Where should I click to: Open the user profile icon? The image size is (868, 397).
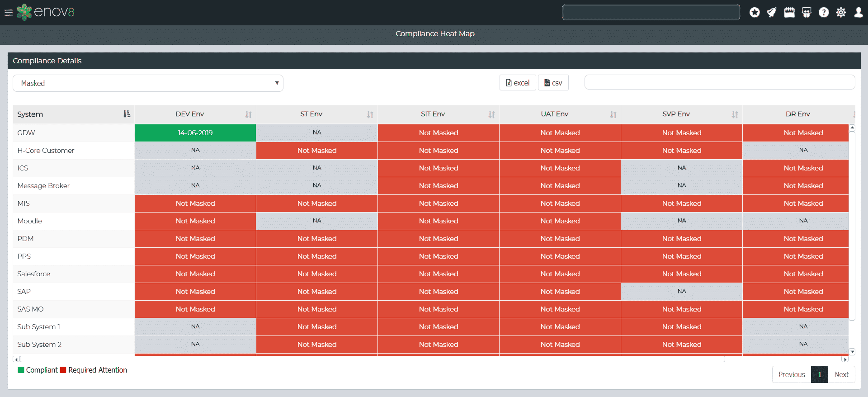858,13
